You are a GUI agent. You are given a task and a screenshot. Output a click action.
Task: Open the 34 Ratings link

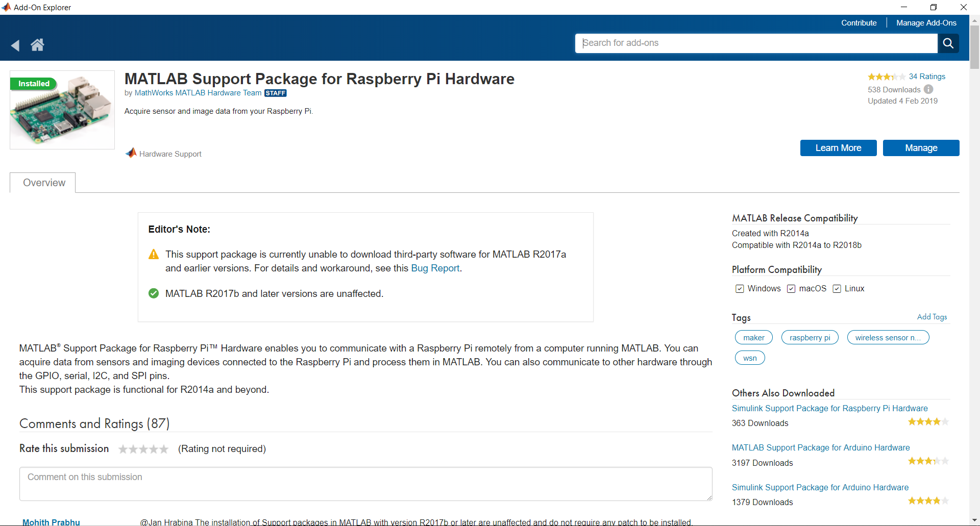[x=927, y=77]
